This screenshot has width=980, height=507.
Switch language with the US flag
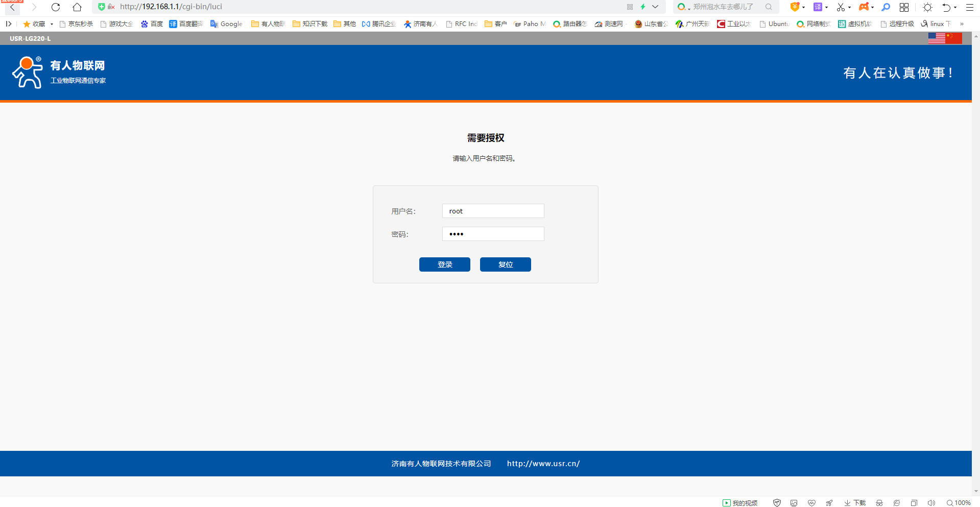[x=936, y=38]
